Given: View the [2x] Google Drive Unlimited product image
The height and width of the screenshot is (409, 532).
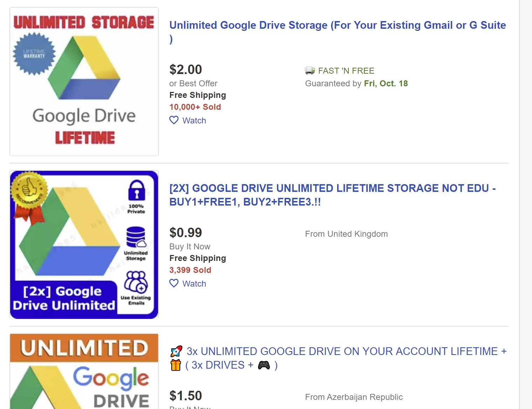Looking at the screenshot, I should pyautogui.click(x=84, y=245).
